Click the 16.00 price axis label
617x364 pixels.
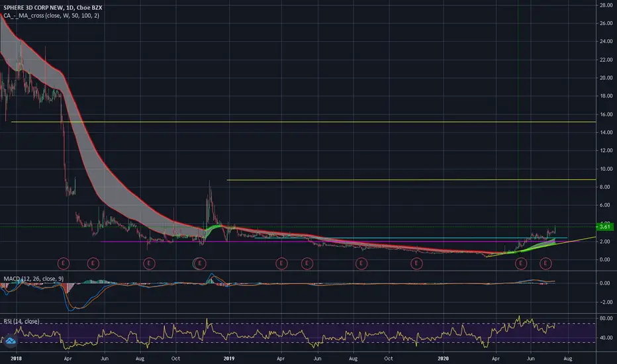tap(606, 114)
